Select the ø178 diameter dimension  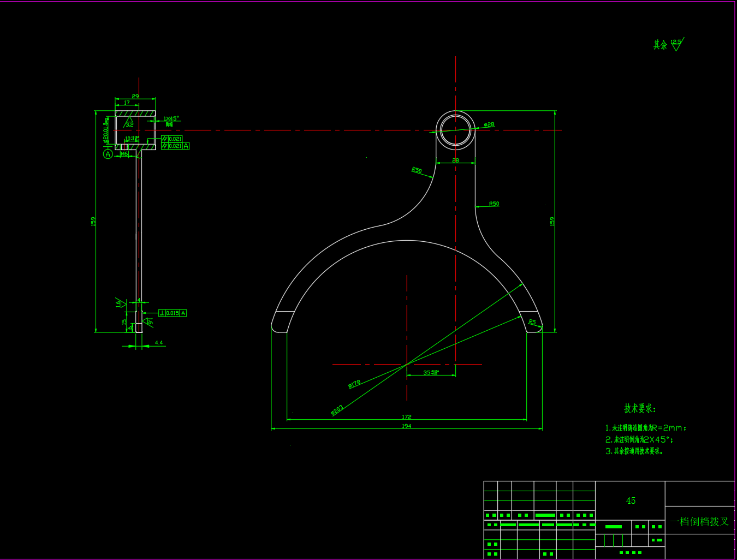click(x=354, y=384)
